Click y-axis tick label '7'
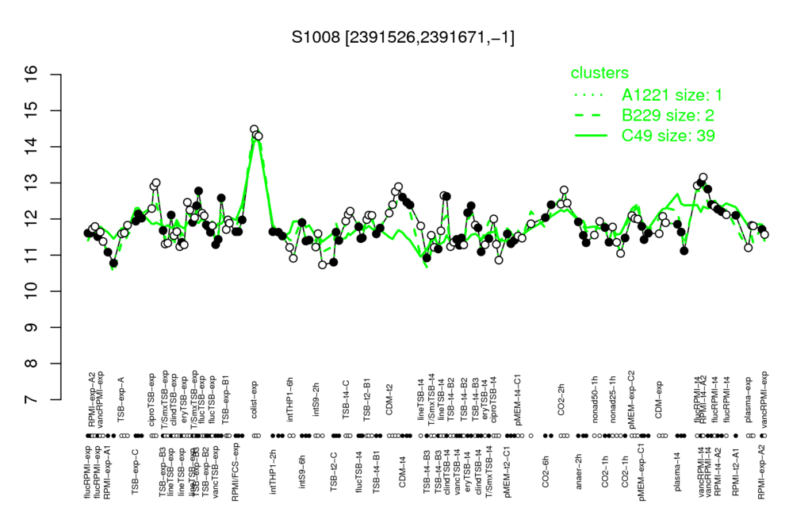The image size is (812, 508). pyautogui.click(x=32, y=400)
